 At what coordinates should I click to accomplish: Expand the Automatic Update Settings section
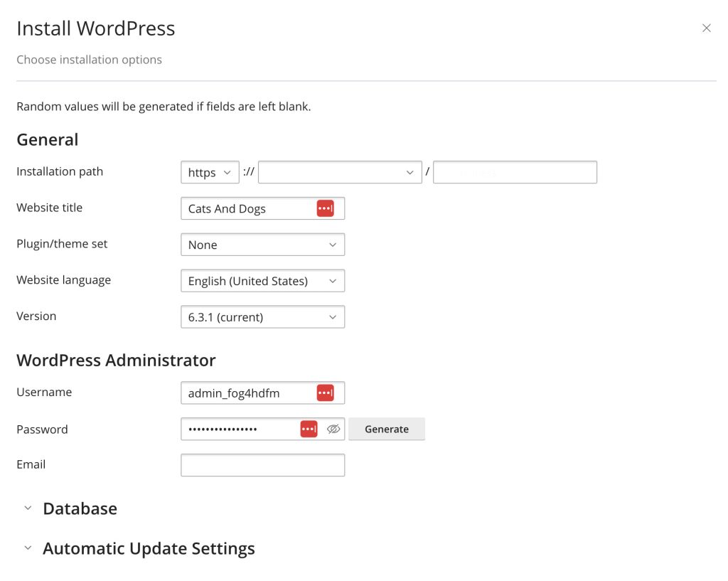click(x=149, y=548)
